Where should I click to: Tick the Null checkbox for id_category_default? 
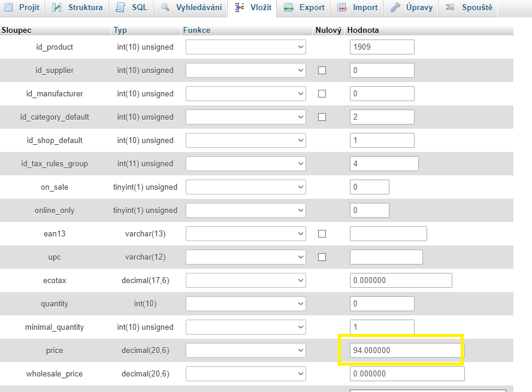(x=322, y=117)
